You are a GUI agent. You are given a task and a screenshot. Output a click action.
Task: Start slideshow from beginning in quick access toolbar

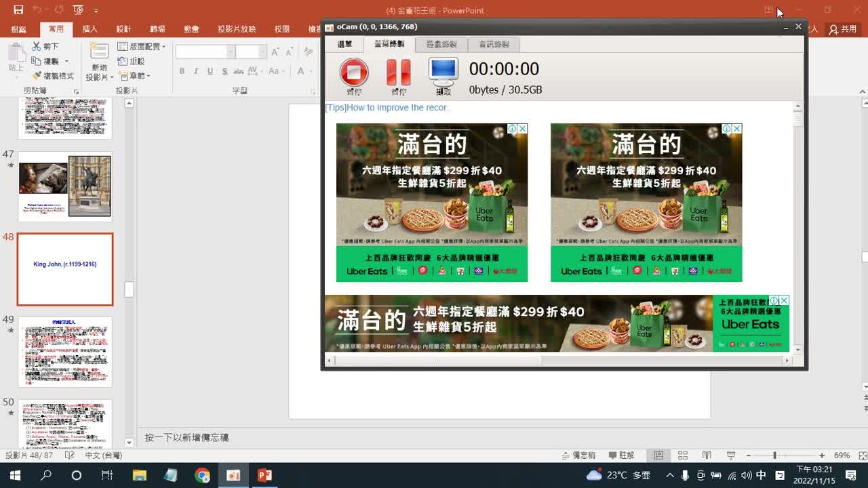click(x=78, y=10)
